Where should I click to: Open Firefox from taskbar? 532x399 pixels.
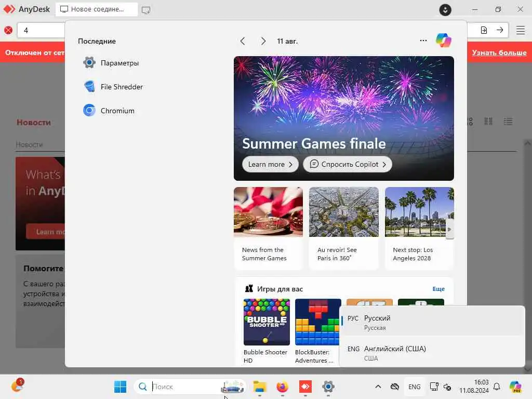click(282, 387)
